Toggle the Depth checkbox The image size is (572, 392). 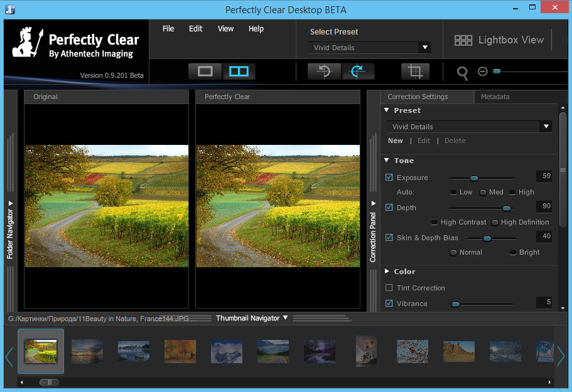point(389,208)
